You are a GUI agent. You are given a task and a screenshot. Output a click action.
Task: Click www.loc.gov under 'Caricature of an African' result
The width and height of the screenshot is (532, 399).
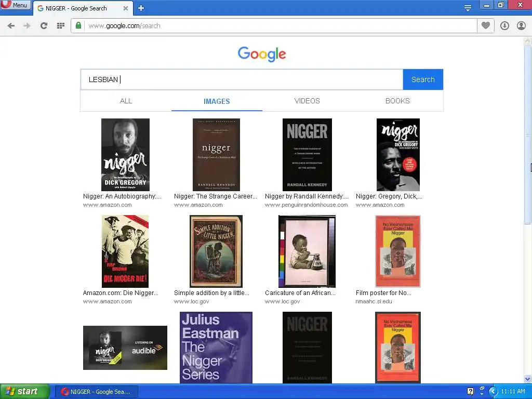(282, 302)
